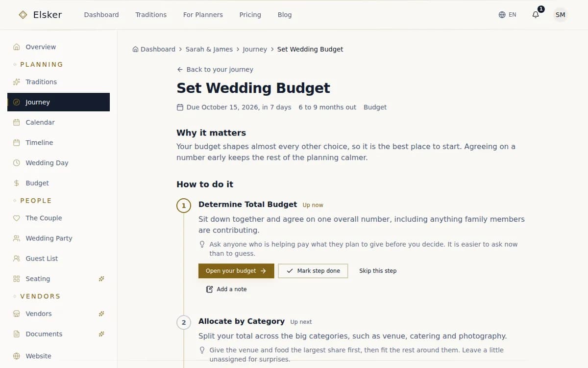
Task: Click Sarah & James in the breadcrumb
Action: pyautogui.click(x=209, y=49)
